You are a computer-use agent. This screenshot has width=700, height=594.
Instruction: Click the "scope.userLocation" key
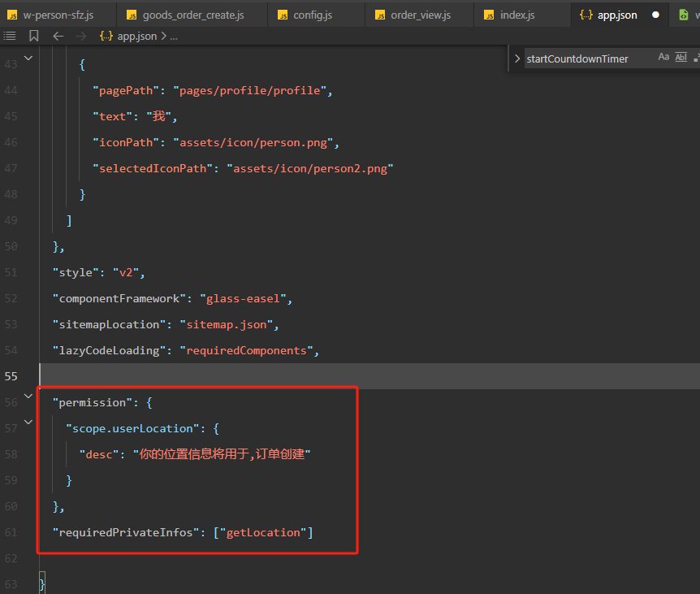point(132,428)
